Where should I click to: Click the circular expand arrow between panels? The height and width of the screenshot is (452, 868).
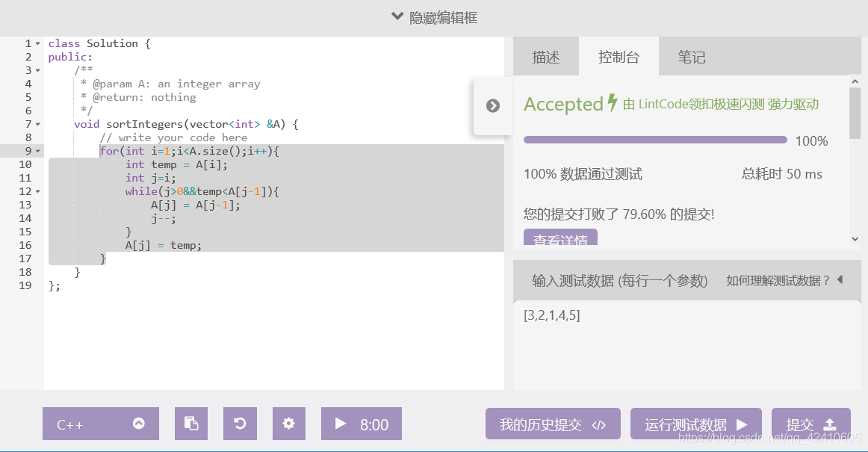coord(492,105)
